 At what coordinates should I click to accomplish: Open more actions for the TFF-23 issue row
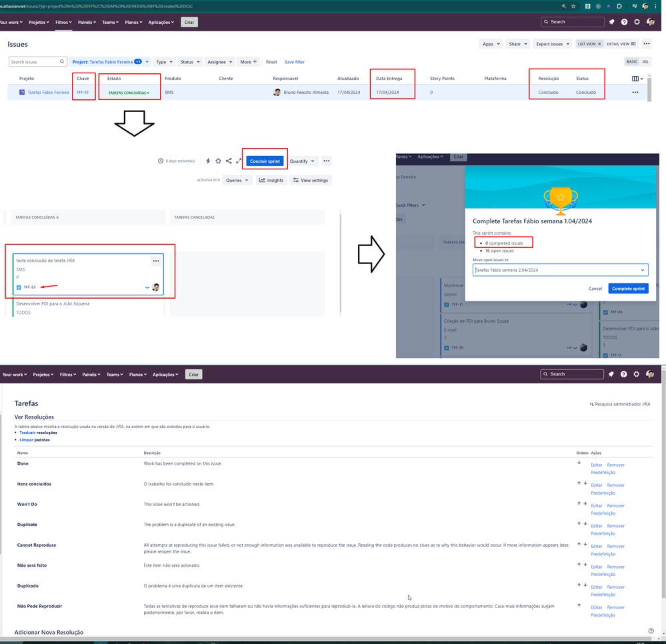point(635,92)
